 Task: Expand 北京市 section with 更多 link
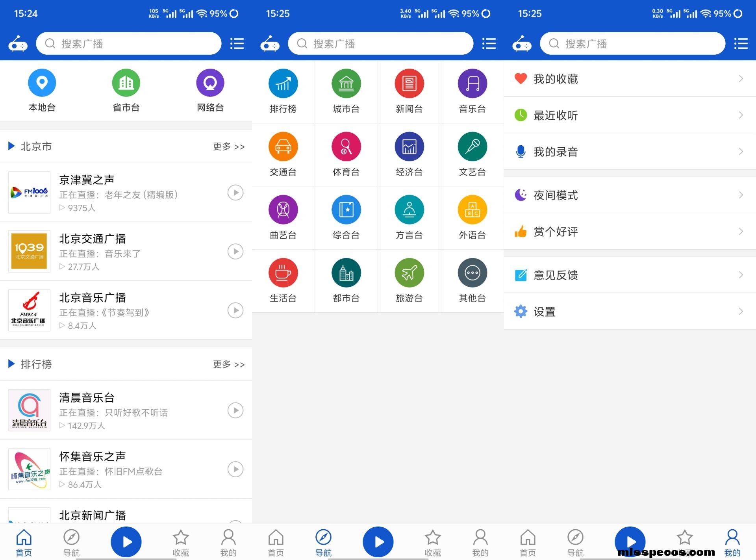[229, 146]
